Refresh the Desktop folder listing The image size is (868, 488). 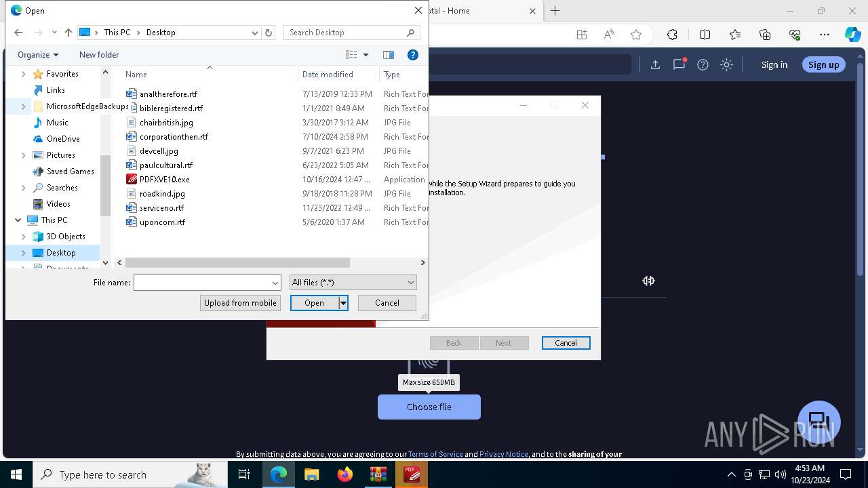(269, 33)
